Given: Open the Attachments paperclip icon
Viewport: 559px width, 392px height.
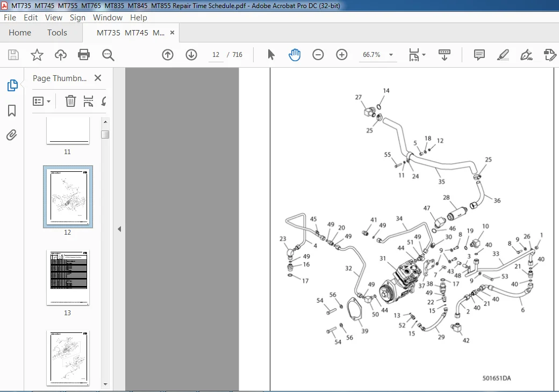Looking at the screenshot, I should [12, 135].
